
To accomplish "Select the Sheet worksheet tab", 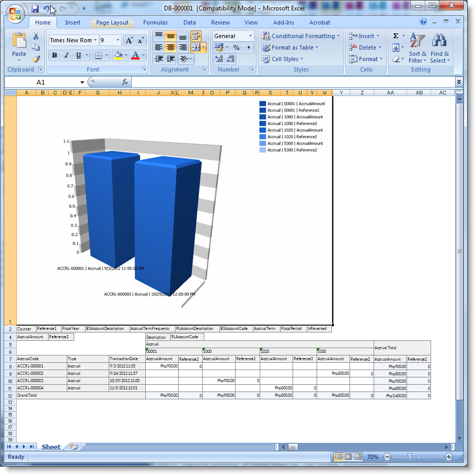I will pyautogui.click(x=51, y=447).
